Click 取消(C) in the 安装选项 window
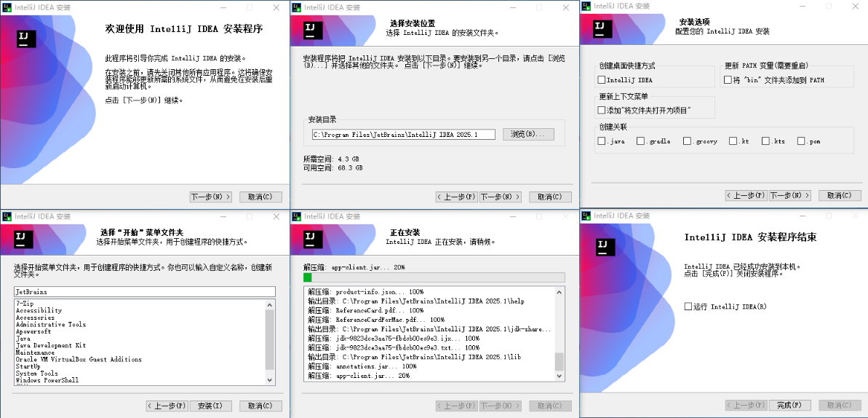This screenshot has width=868, height=418. tap(840, 195)
